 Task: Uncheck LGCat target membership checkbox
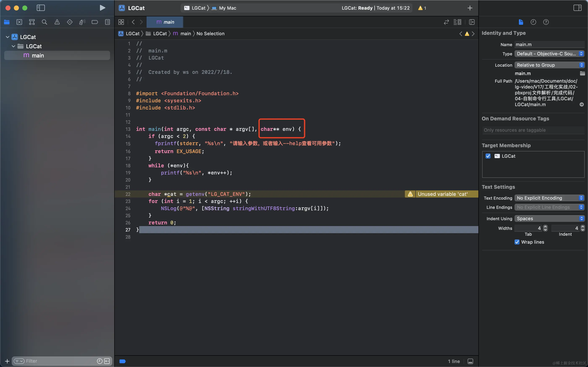click(488, 156)
